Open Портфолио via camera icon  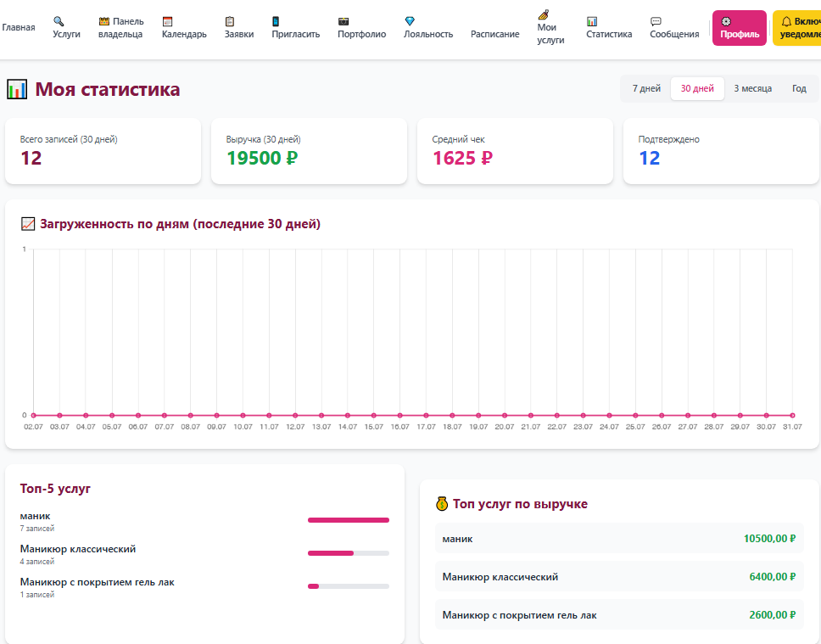[343, 21]
